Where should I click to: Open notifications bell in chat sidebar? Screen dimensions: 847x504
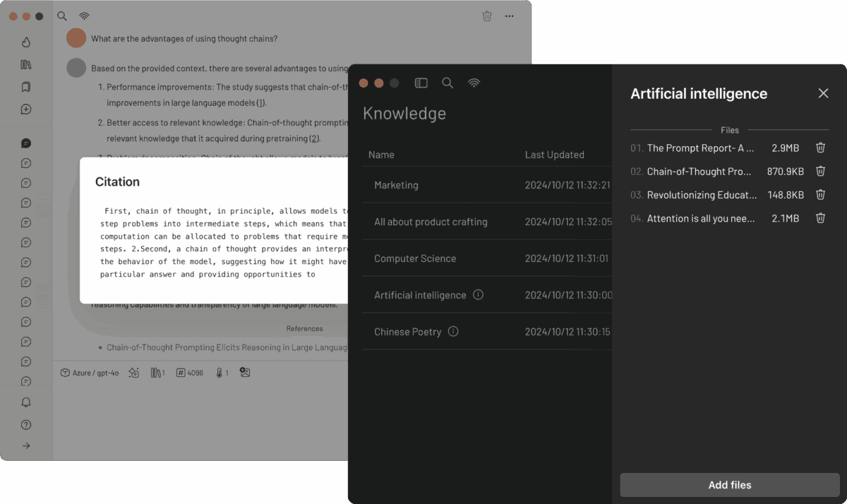tap(26, 402)
